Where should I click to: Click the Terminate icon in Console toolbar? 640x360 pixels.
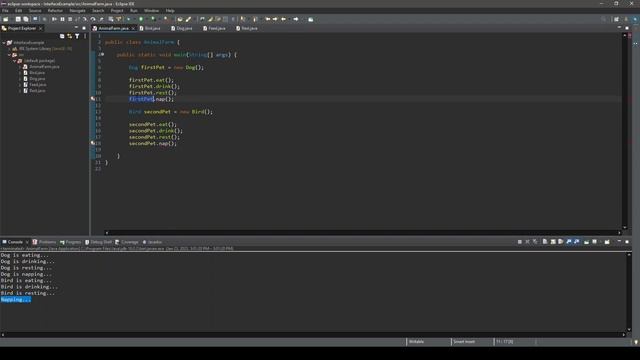520,242
